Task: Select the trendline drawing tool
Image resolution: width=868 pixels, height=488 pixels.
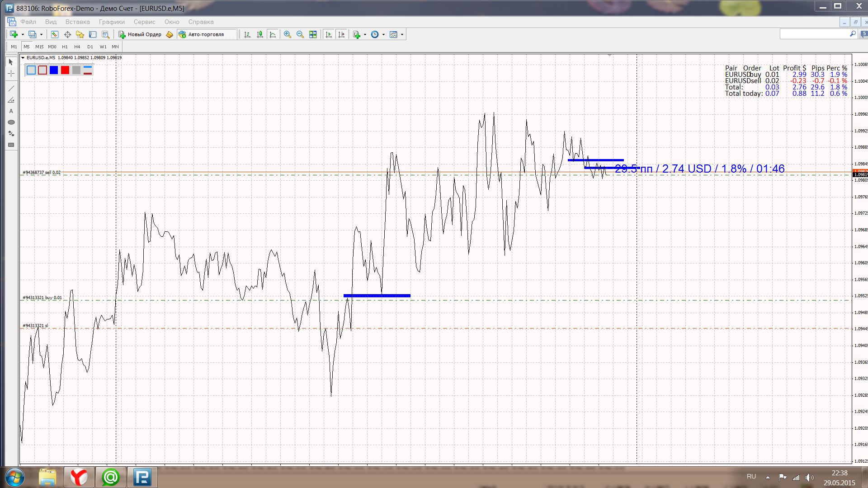Action: [11, 88]
